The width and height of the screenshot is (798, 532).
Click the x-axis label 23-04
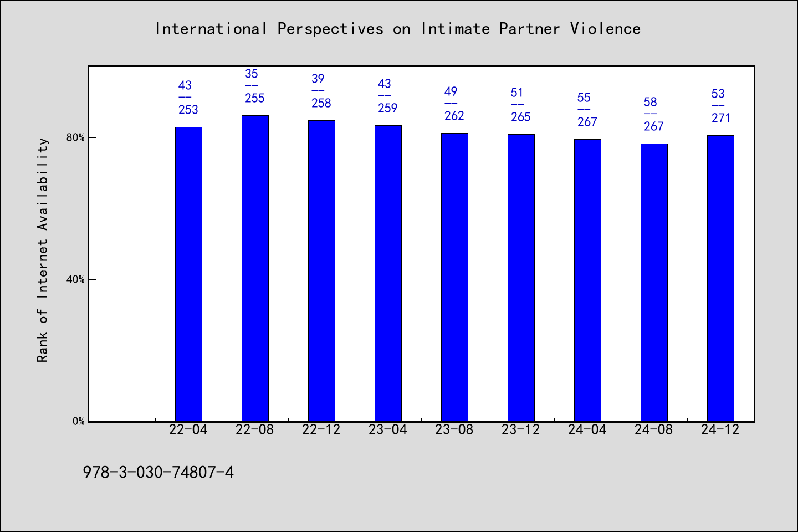point(388,430)
